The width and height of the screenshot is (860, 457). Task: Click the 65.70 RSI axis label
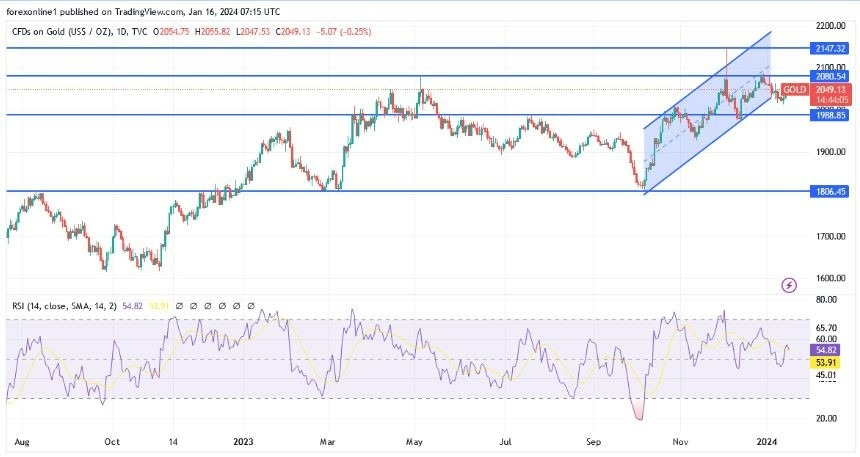(827, 328)
